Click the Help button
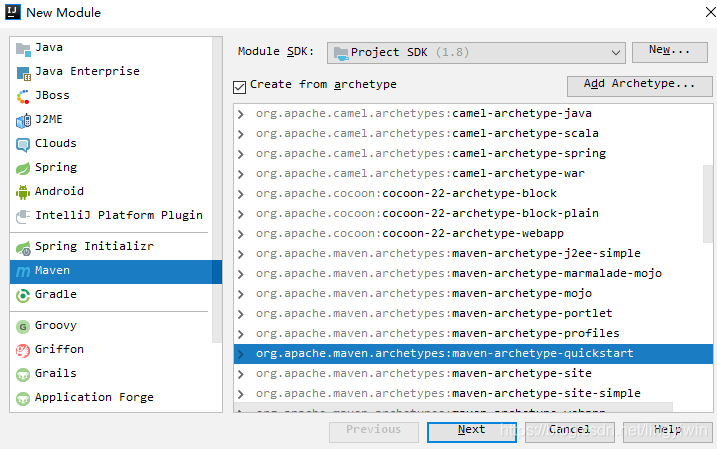The width and height of the screenshot is (717, 449). [x=667, y=432]
